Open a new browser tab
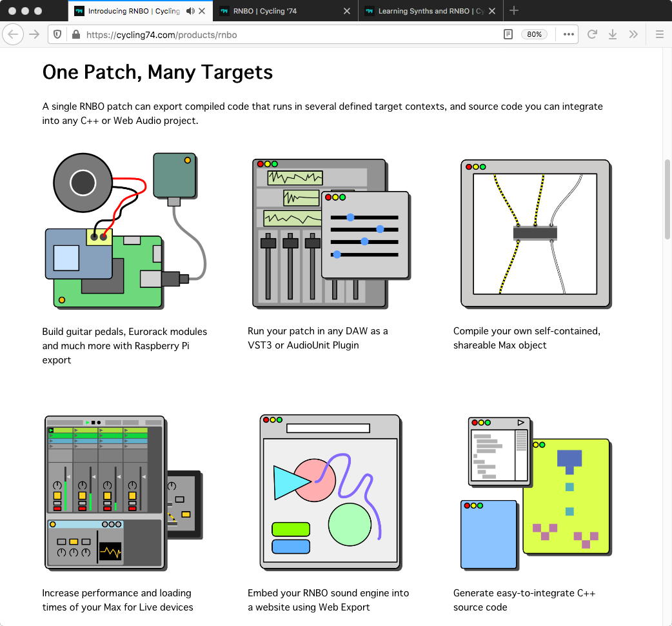 point(514,11)
